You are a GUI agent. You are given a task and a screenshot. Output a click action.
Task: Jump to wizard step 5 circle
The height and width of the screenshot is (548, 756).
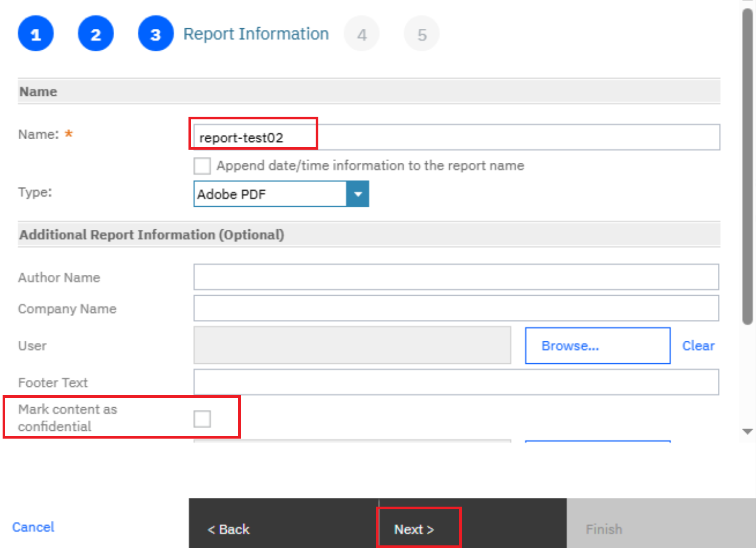pyautogui.click(x=421, y=34)
